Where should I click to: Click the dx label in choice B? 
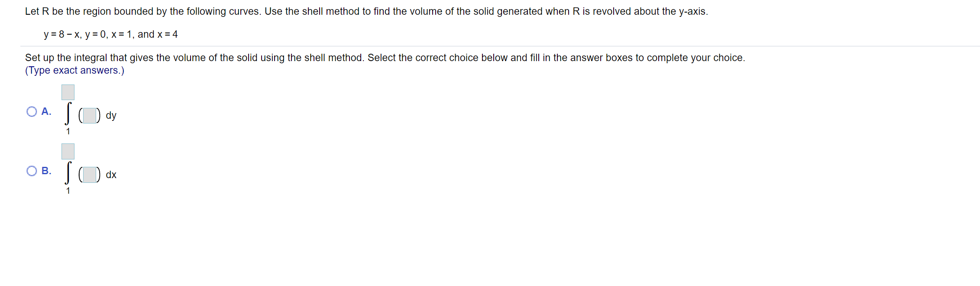pos(111,175)
